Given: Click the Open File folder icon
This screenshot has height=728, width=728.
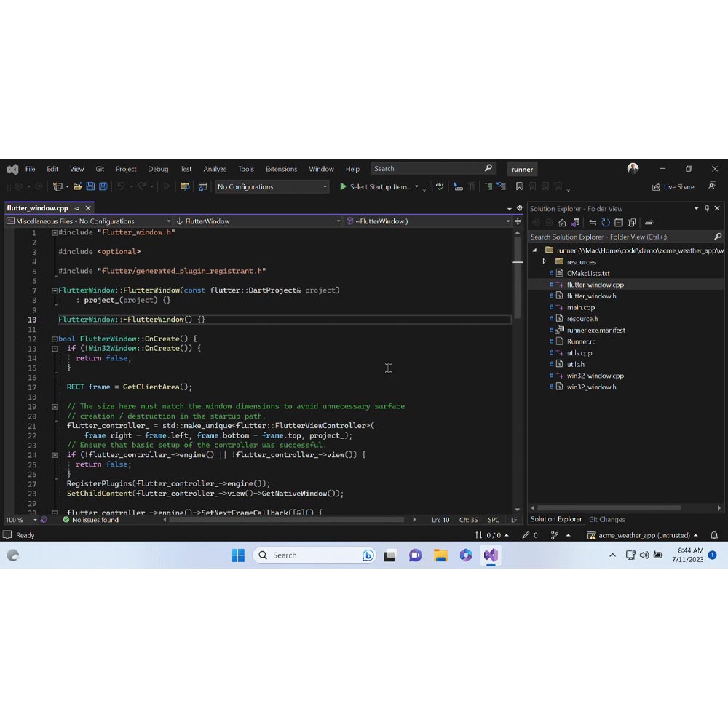Looking at the screenshot, I should (x=77, y=187).
